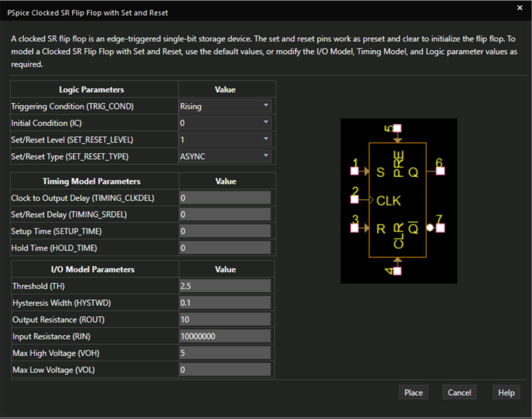Open the Set/Reset Type dropdown
Screen dimensions: 532x419
tap(265, 156)
